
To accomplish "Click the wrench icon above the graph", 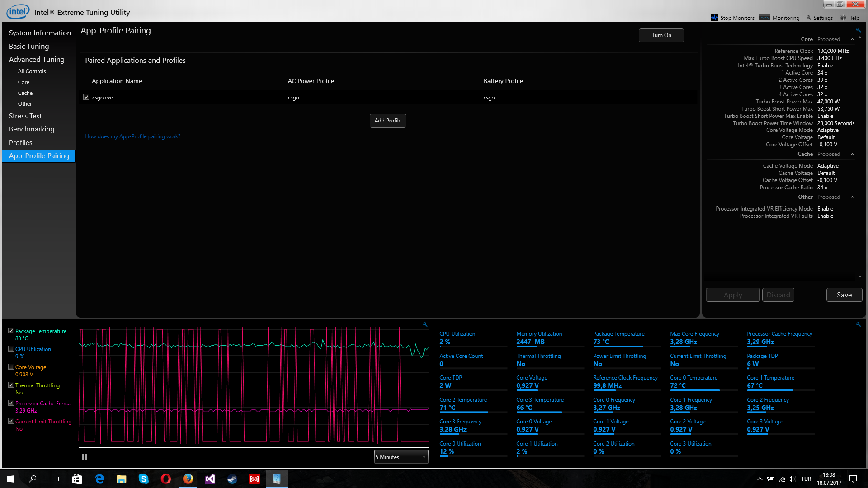I will (x=425, y=324).
